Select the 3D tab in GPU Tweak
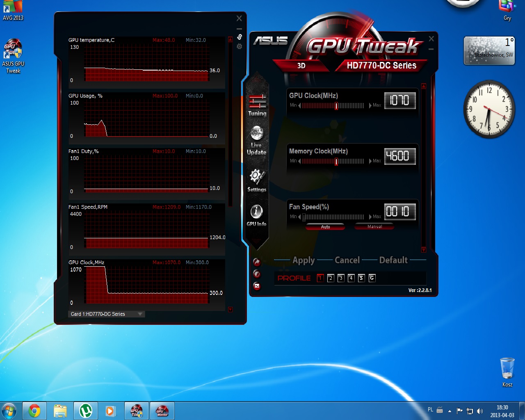 pos(301,66)
